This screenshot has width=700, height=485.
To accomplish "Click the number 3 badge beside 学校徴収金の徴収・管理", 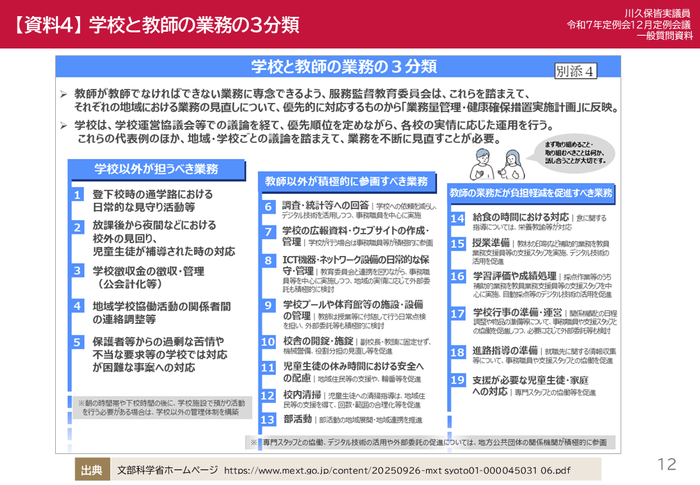I will [x=78, y=270].
